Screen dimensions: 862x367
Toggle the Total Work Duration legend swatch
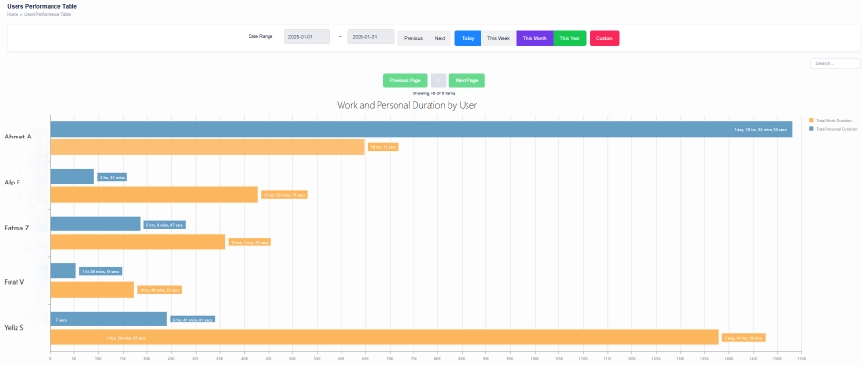click(x=811, y=120)
